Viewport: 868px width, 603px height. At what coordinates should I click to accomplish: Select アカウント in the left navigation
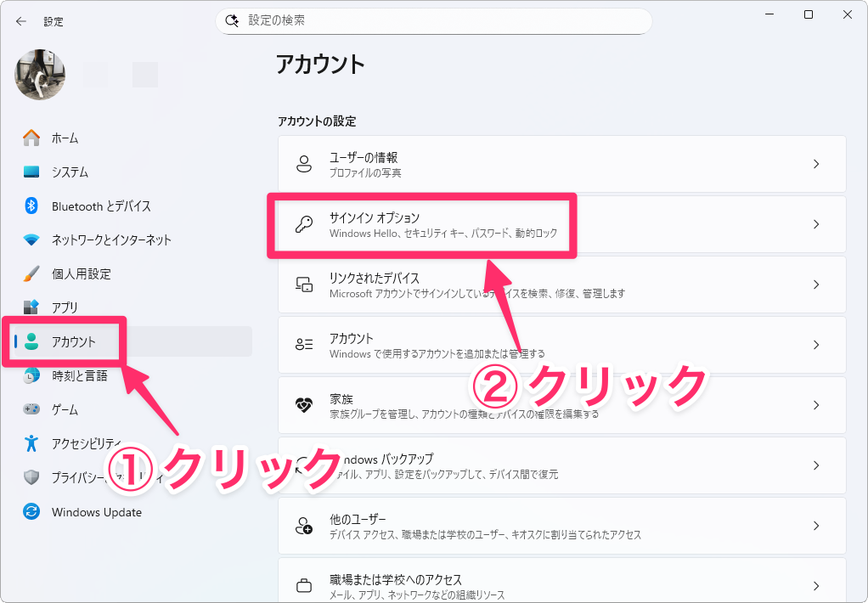tap(74, 341)
